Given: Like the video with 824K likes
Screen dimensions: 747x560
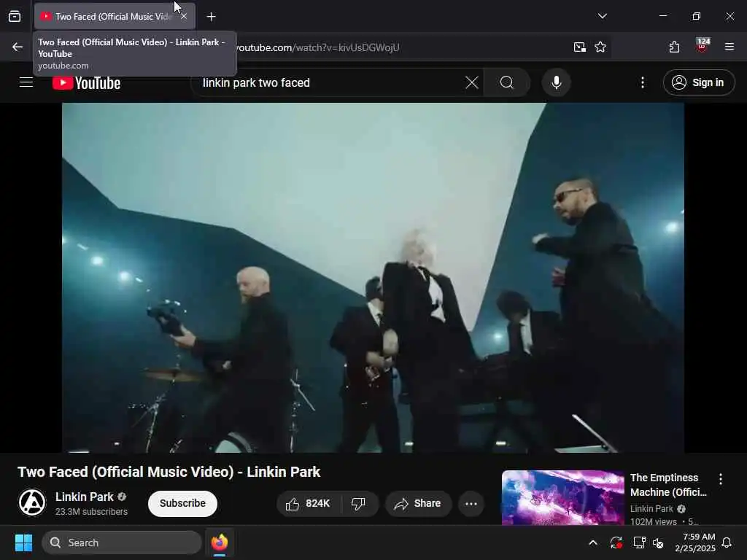Looking at the screenshot, I should (x=309, y=503).
